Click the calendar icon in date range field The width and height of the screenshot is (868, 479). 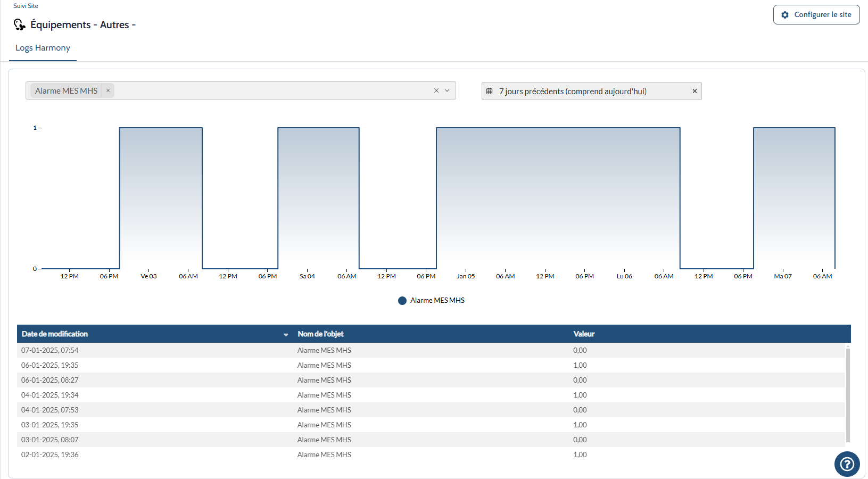(x=490, y=91)
